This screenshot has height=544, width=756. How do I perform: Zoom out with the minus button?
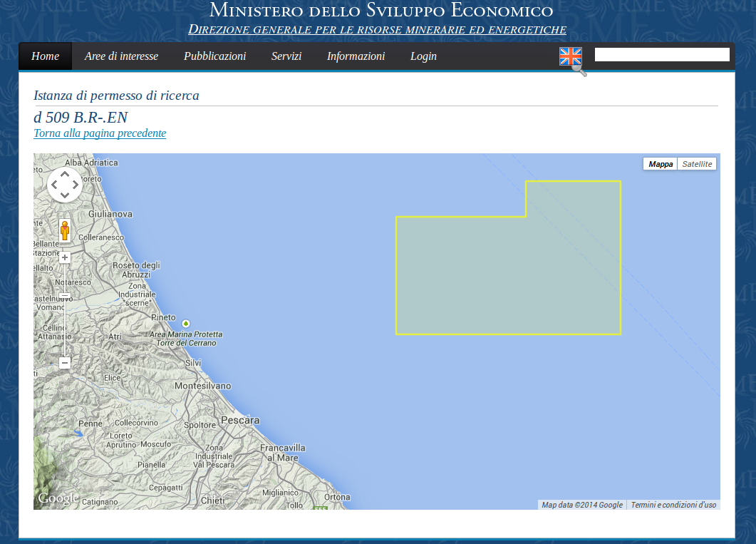(65, 363)
